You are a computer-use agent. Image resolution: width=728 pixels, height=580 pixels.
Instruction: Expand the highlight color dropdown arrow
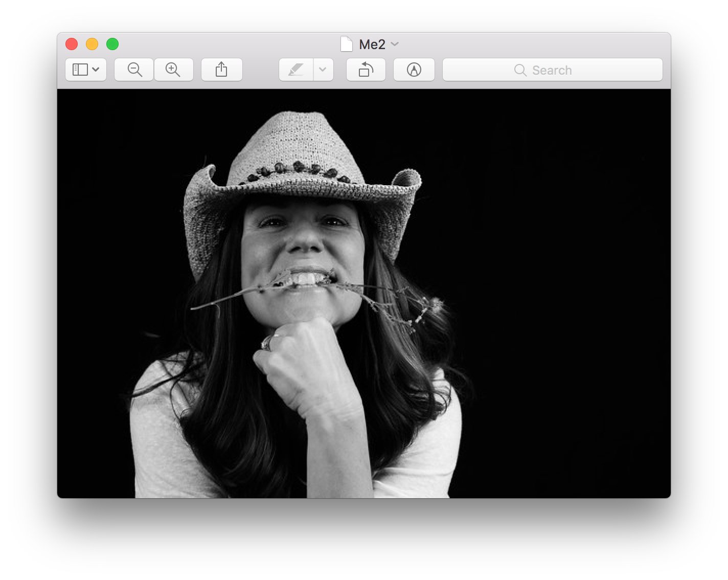click(x=323, y=70)
